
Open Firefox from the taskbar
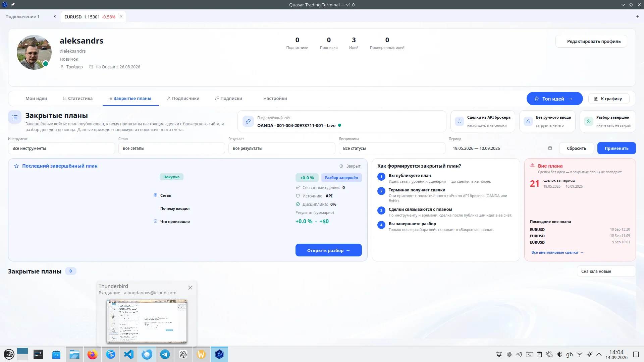(x=93, y=354)
